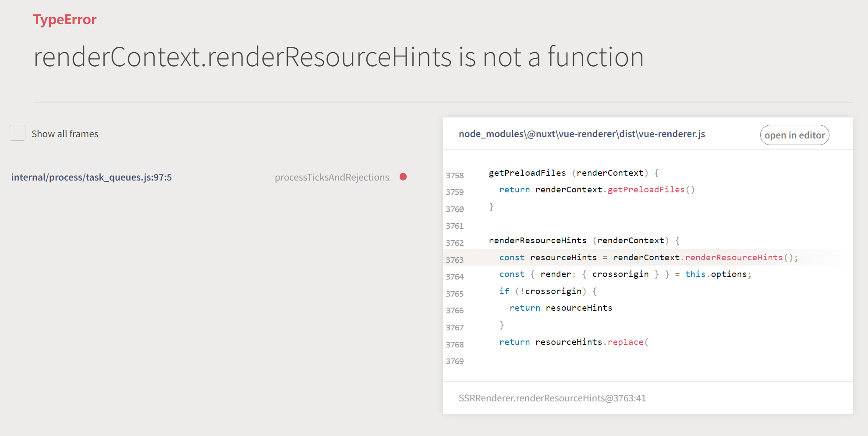Click 'return resourceHints.replace(' at line 3768
This screenshot has height=436, width=868.
[574, 342]
